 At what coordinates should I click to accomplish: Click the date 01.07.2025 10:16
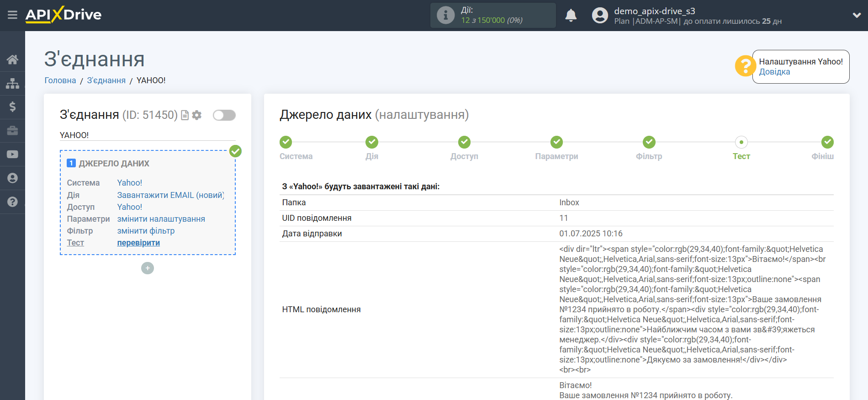coord(591,234)
